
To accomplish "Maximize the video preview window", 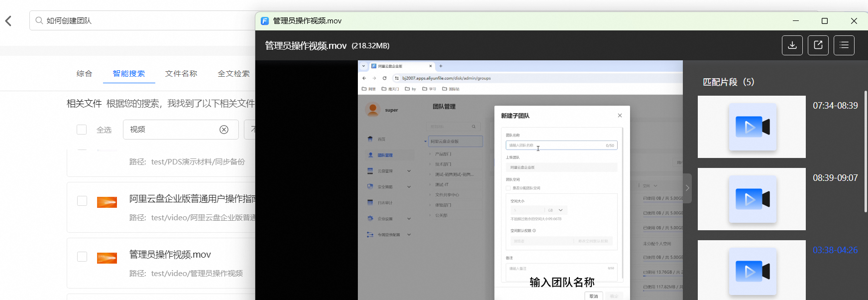I will (x=825, y=21).
